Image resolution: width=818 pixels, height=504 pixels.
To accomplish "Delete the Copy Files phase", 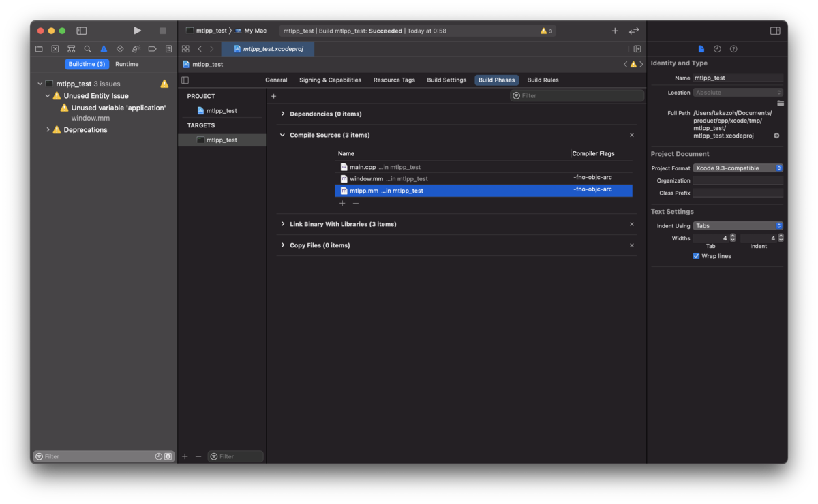I will [x=632, y=245].
